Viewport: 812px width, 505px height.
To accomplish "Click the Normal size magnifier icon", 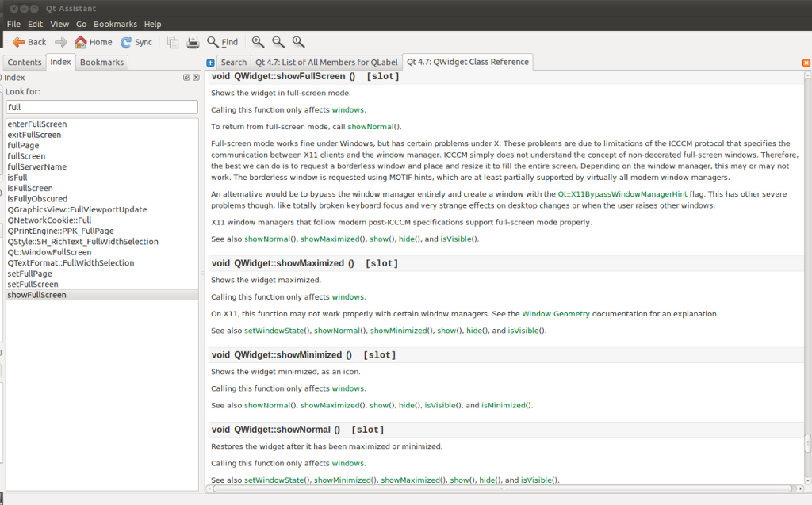I will (298, 42).
